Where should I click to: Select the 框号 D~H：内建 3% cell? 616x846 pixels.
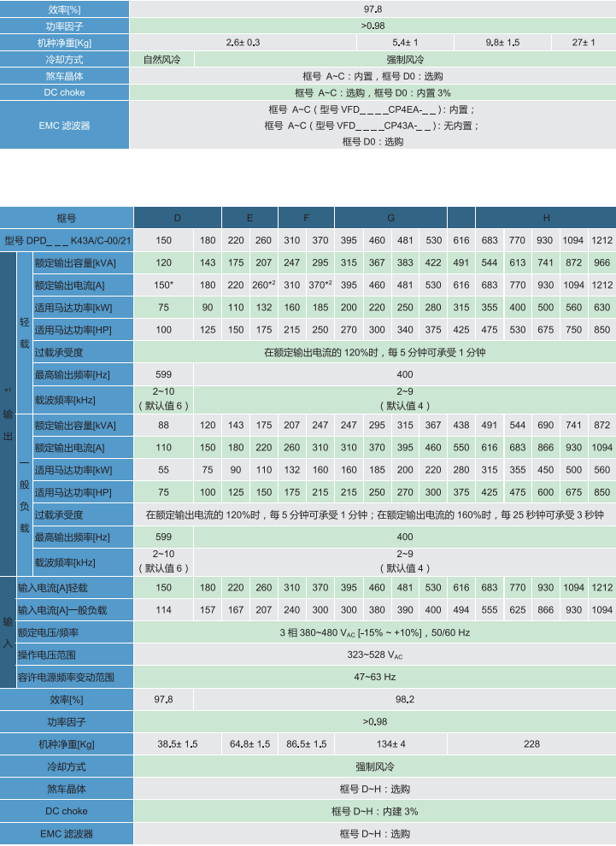point(374,811)
